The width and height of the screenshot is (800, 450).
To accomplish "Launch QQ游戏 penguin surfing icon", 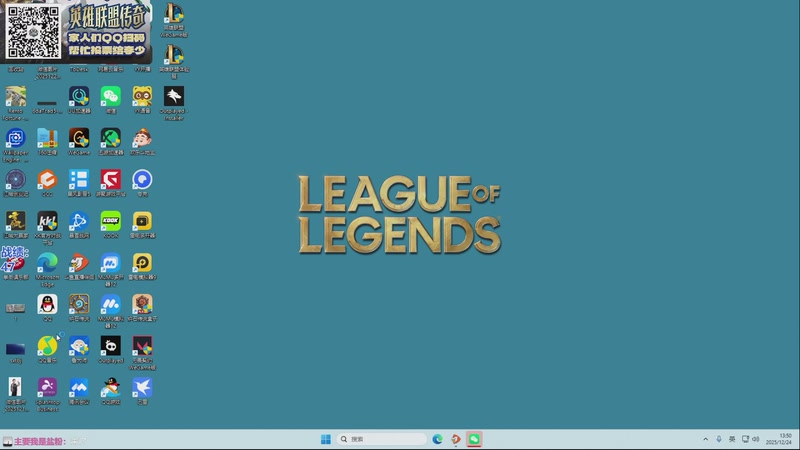I will [x=111, y=388].
